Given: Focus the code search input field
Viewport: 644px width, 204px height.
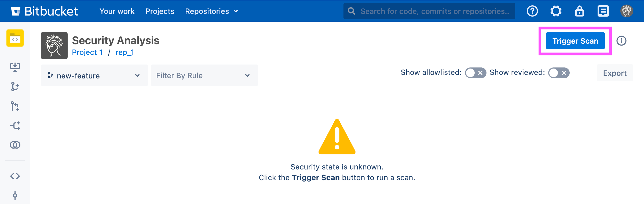Looking at the screenshot, I should (x=434, y=11).
